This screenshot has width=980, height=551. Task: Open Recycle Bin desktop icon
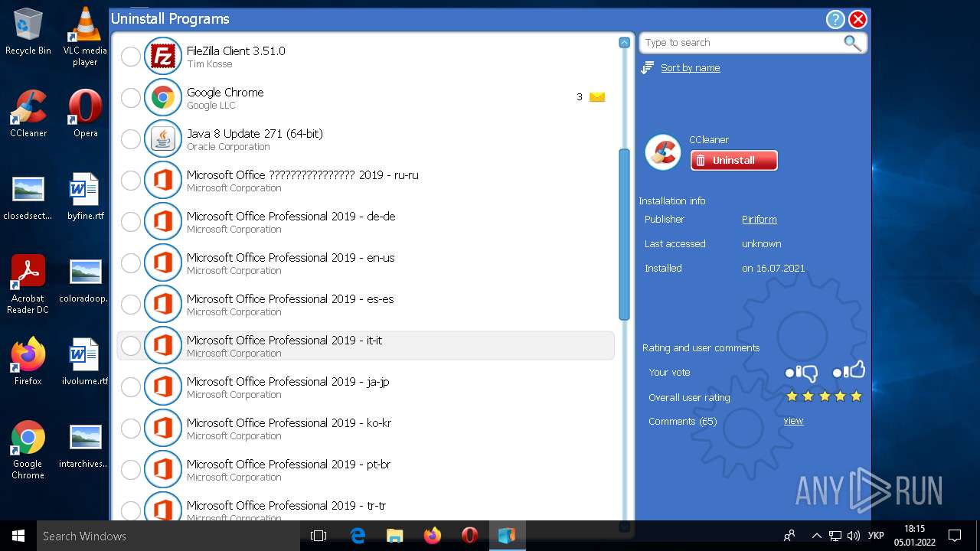tap(28, 31)
